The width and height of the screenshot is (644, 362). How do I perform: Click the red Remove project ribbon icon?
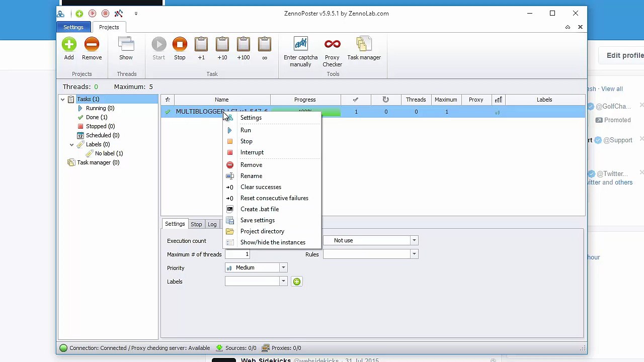coord(92,45)
